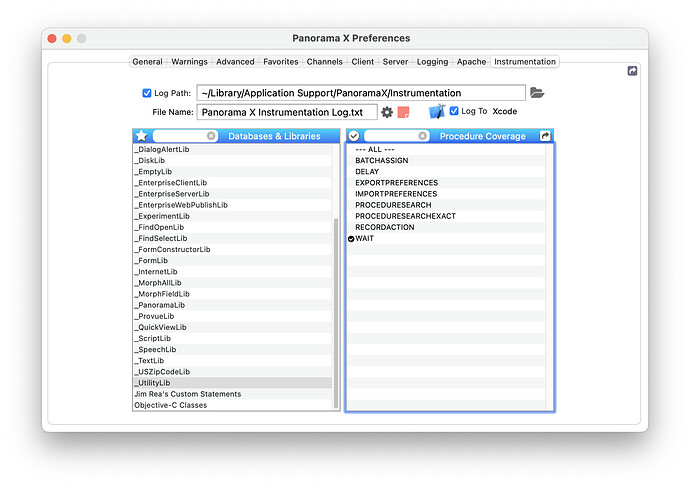Viewport: 690px width, 487px height.
Task: Click the Databases & Libraries list scrollbar
Action: click(336, 313)
